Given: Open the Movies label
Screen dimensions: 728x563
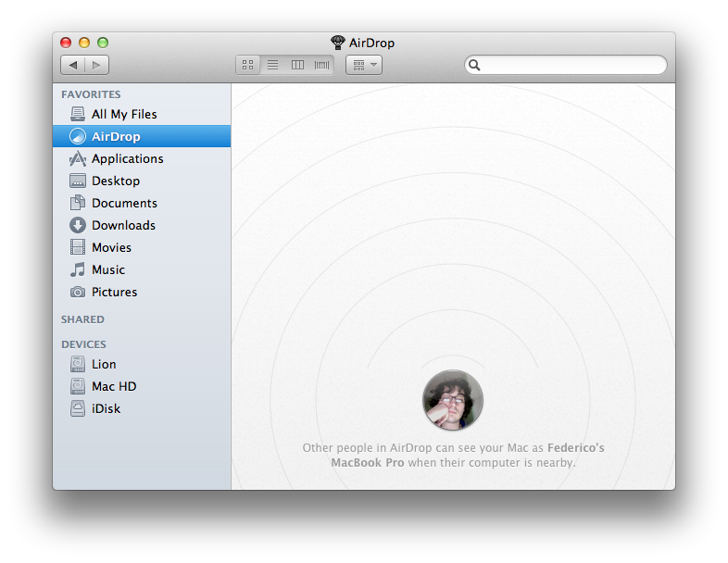Looking at the screenshot, I should (111, 247).
